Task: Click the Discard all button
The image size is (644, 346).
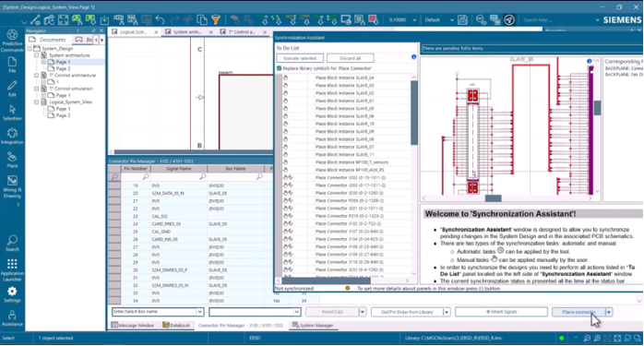Action: tap(351, 58)
